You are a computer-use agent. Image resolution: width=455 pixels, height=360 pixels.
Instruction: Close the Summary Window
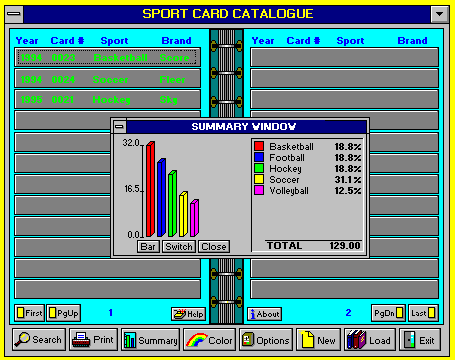[214, 247]
